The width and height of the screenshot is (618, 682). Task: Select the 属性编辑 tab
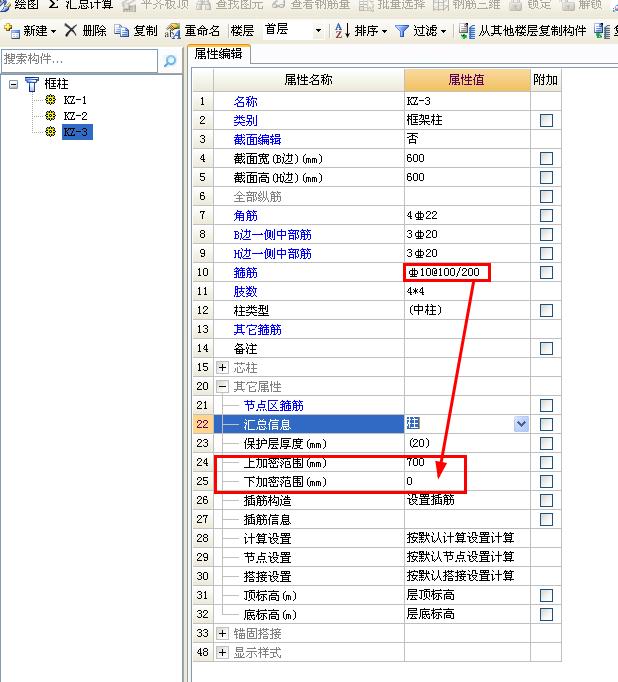218,54
